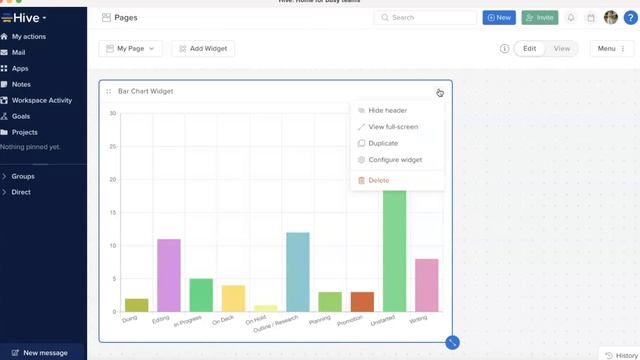The height and width of the screenshot is (360, 640).
Task: Click the Bar Chart Widget title
Action: (x=146, y=91)
